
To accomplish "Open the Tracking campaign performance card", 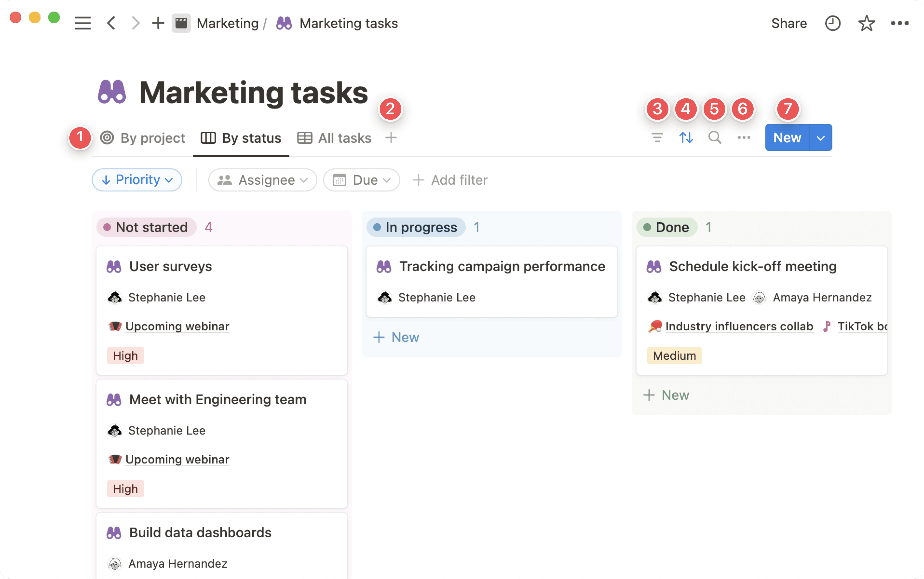I will [502, 267].
